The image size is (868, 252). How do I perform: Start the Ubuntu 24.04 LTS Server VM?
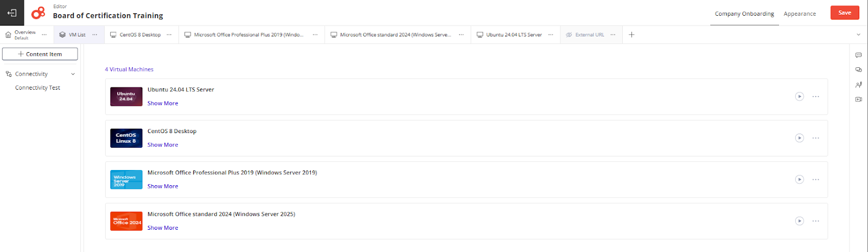click(799, 97)
